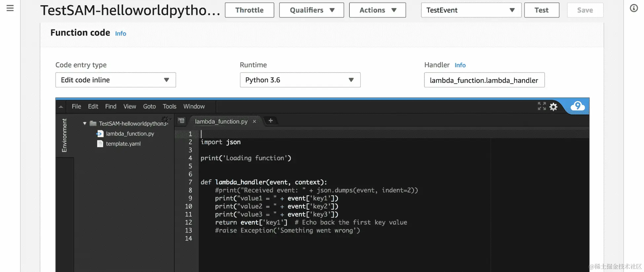
Task: Select the TestSAM-helloworldpython3 folder row
Action: click(x=133, y=123)
